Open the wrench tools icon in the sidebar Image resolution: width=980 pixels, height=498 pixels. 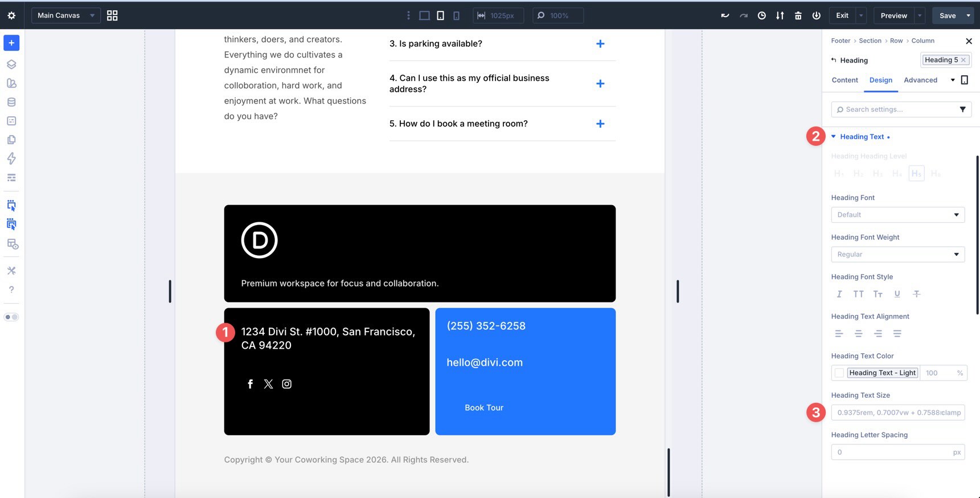[x=11, y=271]
